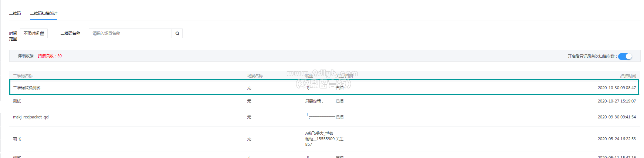Focus the 请输入场景名称 search field
This screenshot has width=644, height=158.
click(x=130, y=33)
